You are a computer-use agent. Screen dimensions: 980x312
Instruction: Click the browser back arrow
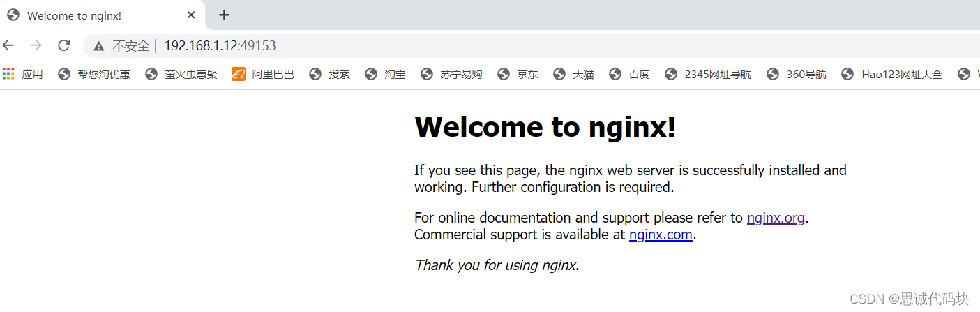[8, 45]
